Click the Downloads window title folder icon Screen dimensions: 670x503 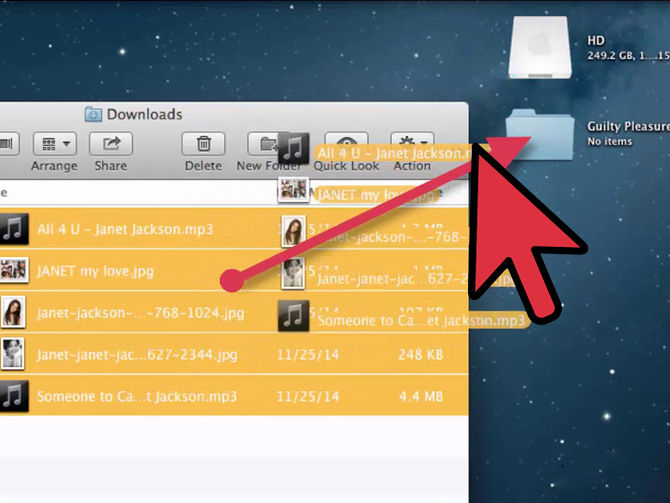click(93, 115)
